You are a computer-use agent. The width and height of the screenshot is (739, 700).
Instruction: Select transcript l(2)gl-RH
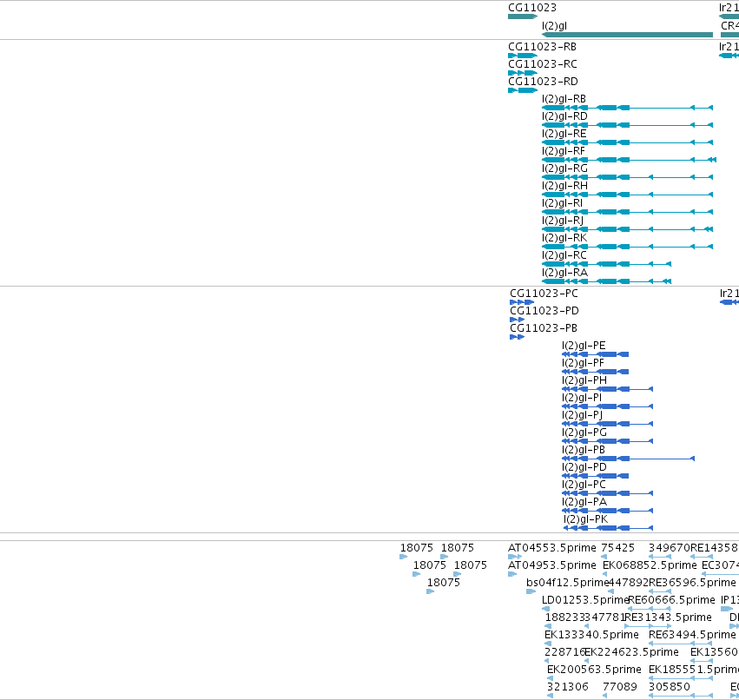[627, 195]
